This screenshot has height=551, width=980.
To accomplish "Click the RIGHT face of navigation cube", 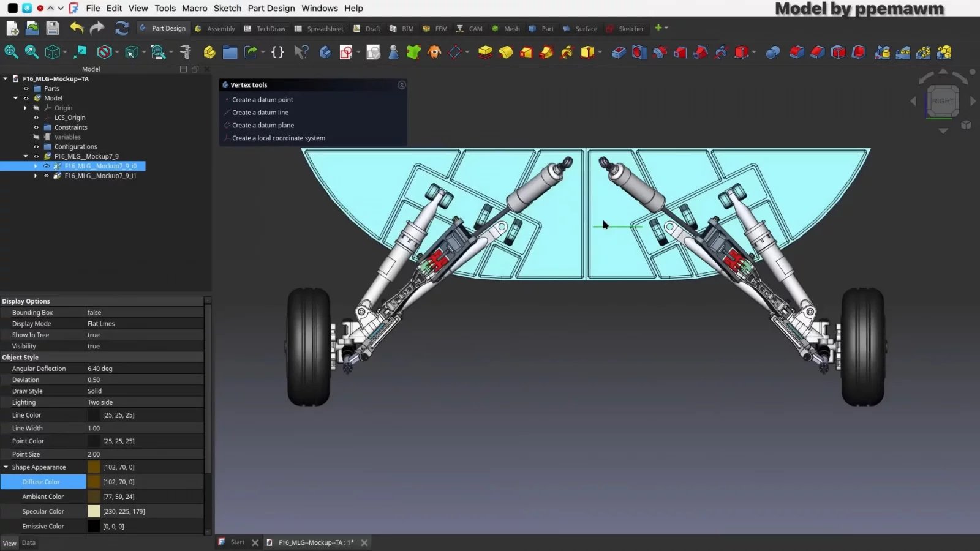I will [x=943, y=101].
